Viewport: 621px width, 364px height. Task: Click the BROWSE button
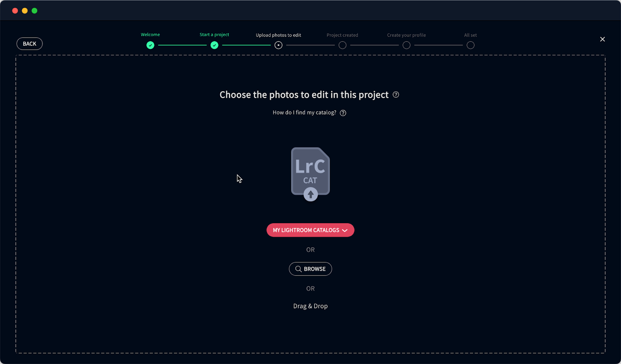tap(310, 269)
